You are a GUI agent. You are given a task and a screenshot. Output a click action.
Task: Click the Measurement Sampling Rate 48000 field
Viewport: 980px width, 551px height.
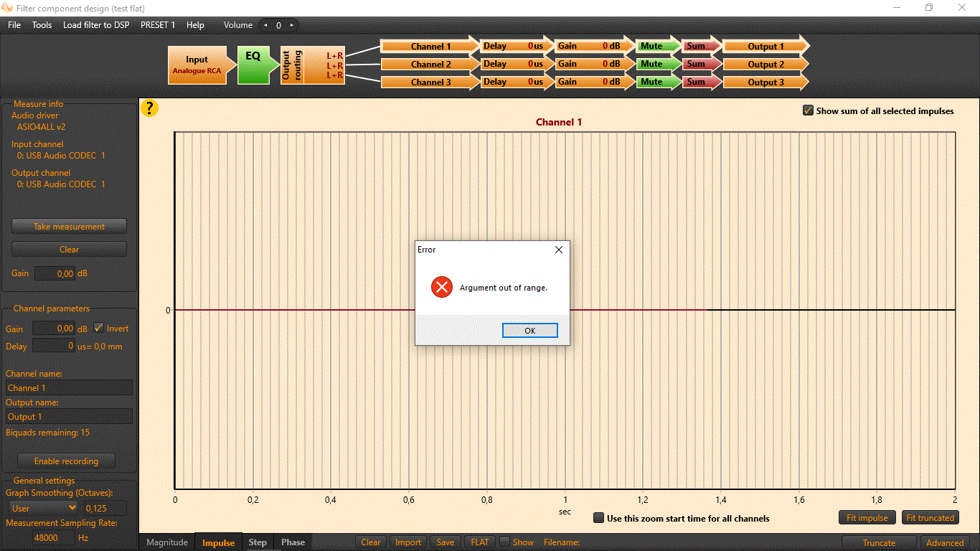point(54,537)
